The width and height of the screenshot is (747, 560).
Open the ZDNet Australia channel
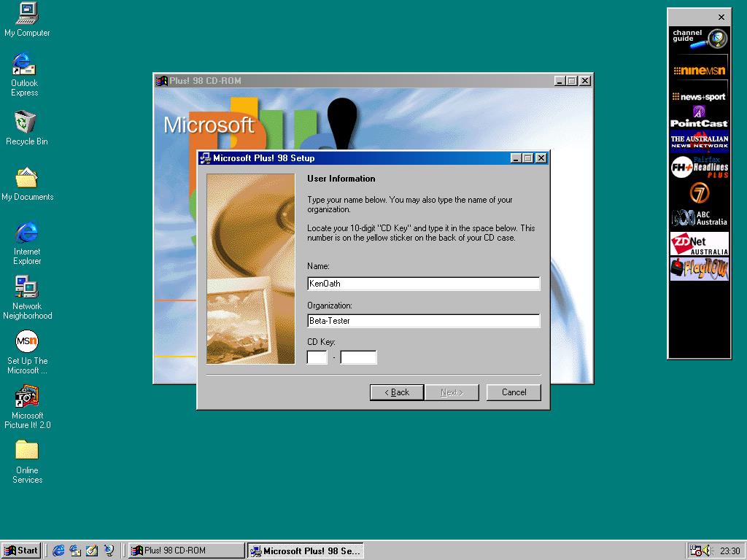[699, 244]
